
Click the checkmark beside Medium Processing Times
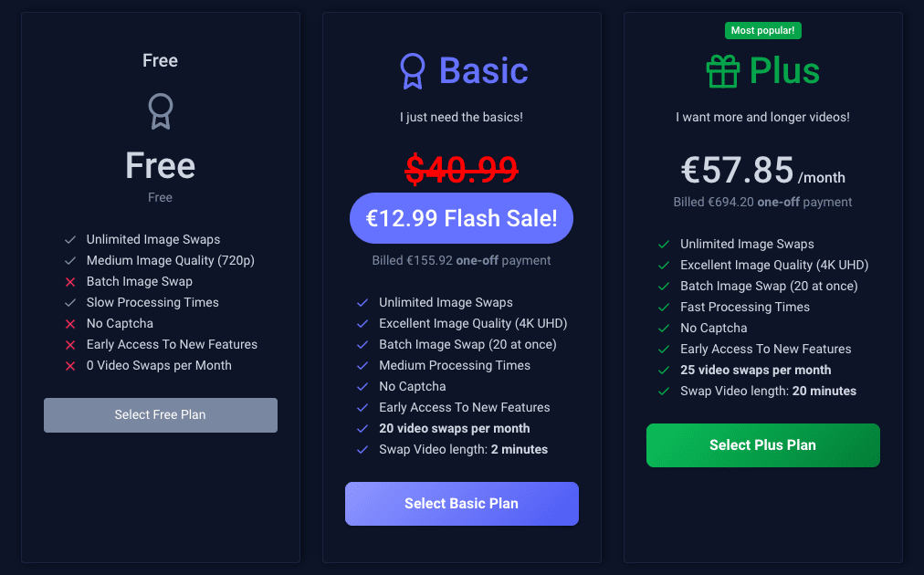click(362, 366)
